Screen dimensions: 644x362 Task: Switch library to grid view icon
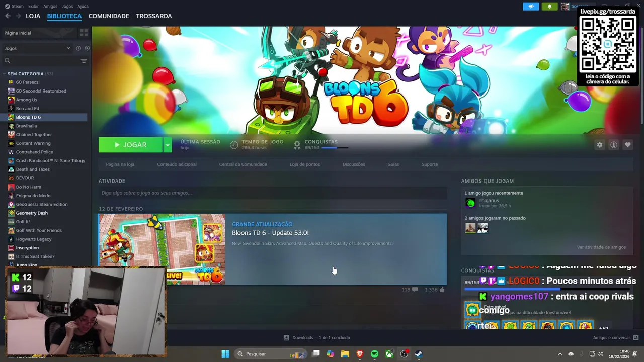84,33
